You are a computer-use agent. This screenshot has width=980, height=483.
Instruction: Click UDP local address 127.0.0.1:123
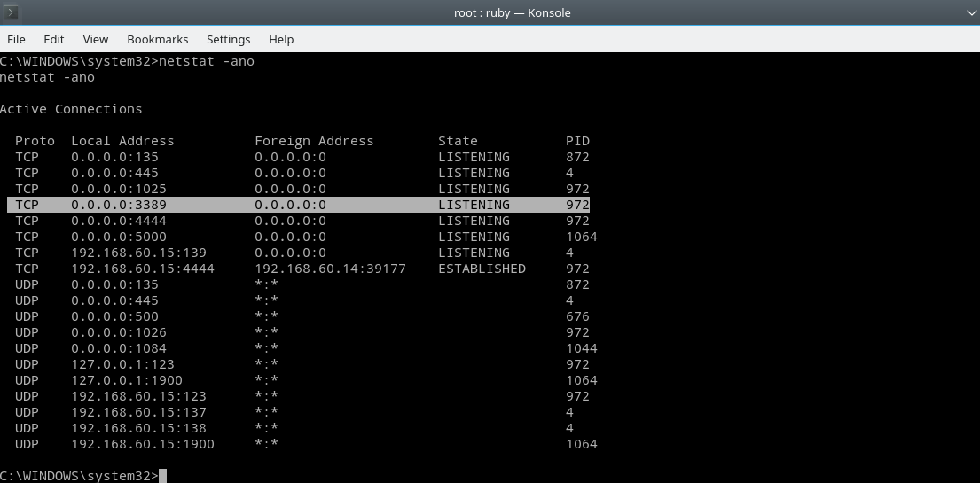pos(122,363)
